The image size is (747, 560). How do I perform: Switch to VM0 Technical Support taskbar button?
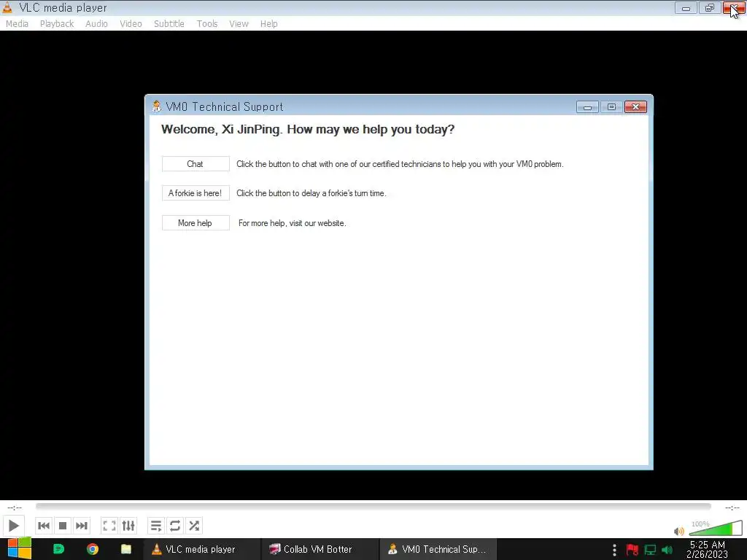(x=438, y=549)
